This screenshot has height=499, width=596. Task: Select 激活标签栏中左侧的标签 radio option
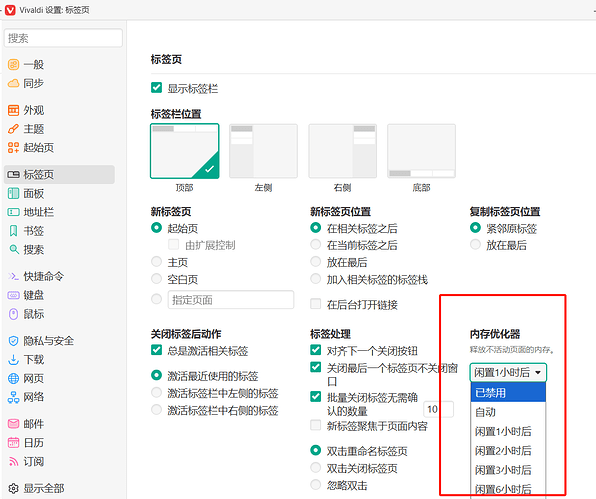pyautogui.click(x=156, y=392)
